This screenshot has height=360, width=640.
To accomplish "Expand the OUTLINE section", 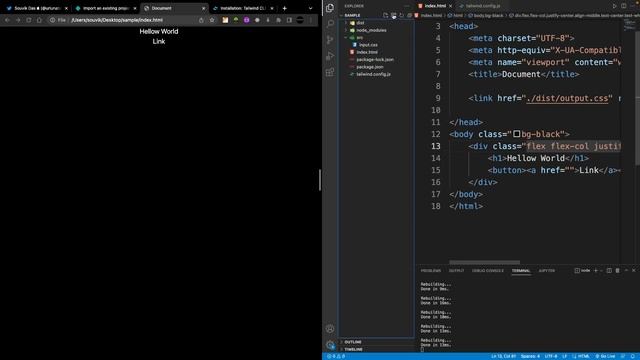I will click(x=376, y=342).
